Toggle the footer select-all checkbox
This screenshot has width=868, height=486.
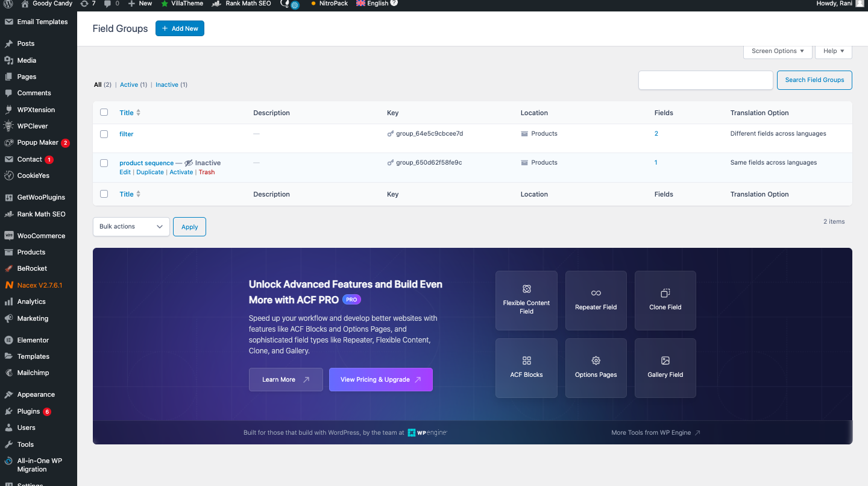pos(104,194)
